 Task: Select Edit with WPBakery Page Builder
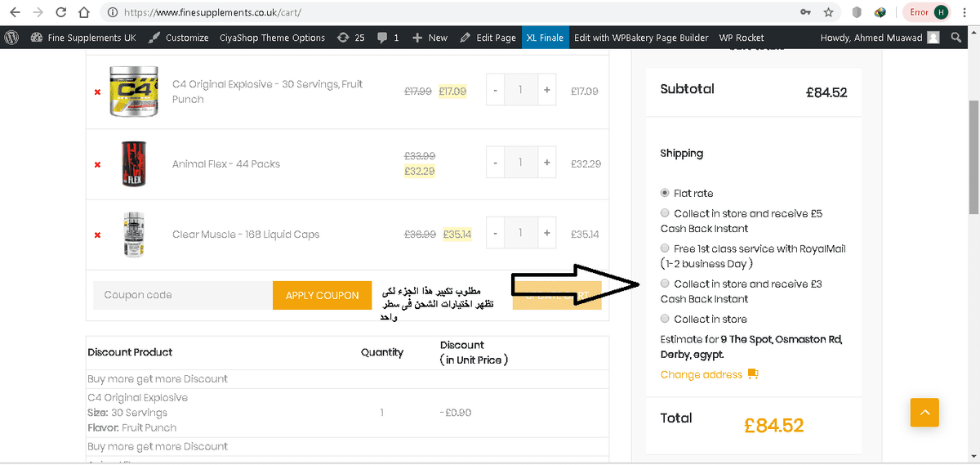641,38
